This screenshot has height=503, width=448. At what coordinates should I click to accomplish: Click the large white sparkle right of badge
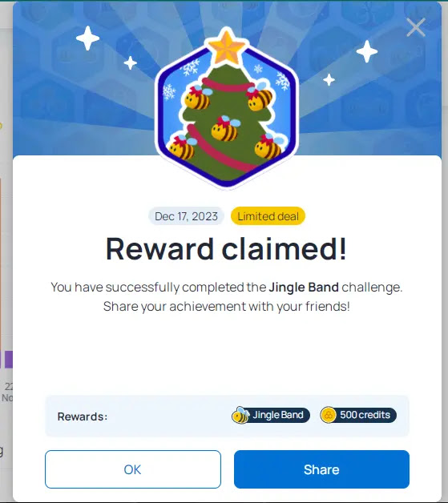(367, 51)
